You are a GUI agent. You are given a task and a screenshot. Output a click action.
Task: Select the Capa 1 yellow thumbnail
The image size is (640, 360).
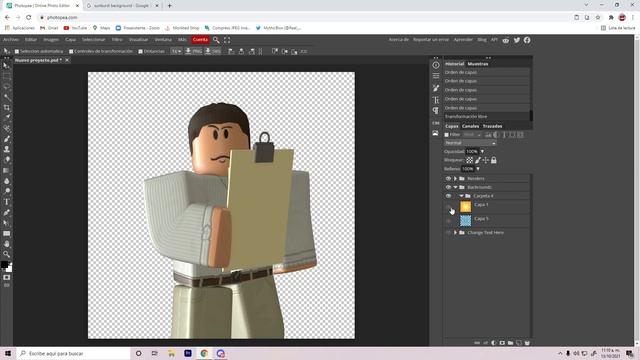(x=466, y=207)
